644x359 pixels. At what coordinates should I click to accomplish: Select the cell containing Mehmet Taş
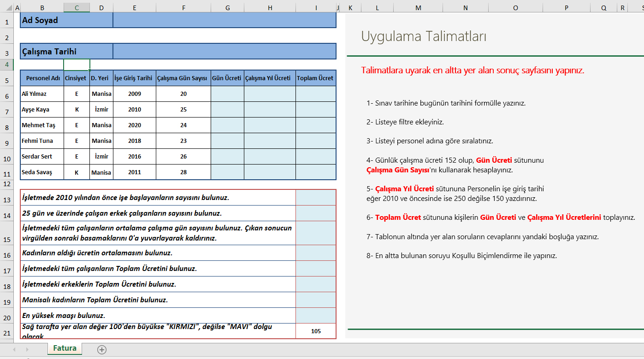click(42, 125)
